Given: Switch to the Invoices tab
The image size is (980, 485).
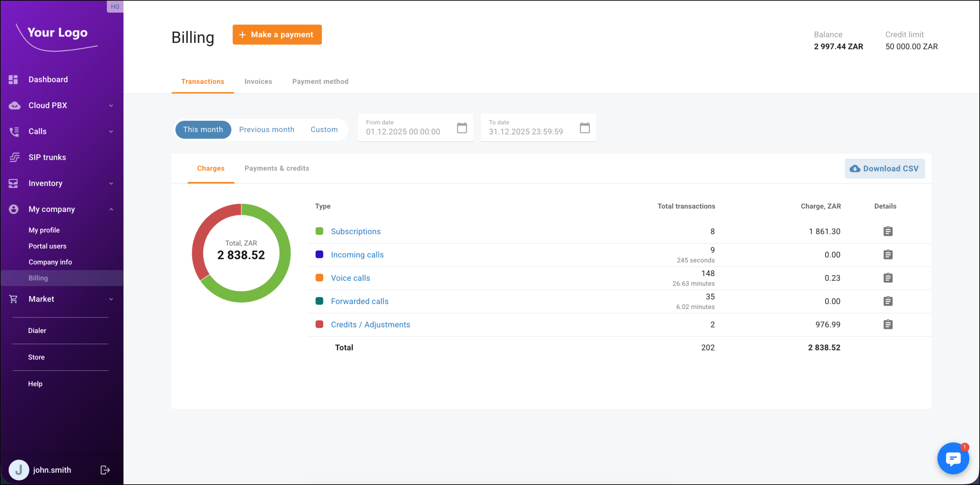Looking at the screenshot, I should pos(258,81).
